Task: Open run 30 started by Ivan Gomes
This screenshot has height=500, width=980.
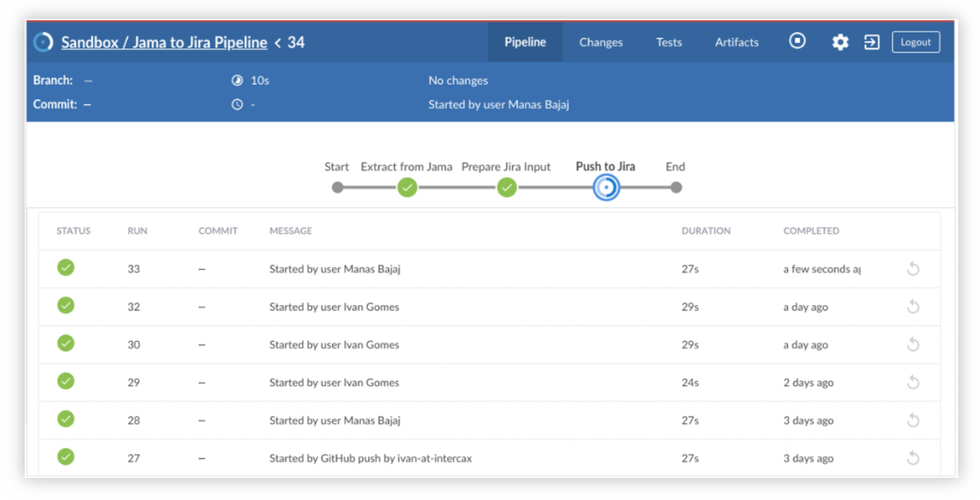Action: [334, 345]
